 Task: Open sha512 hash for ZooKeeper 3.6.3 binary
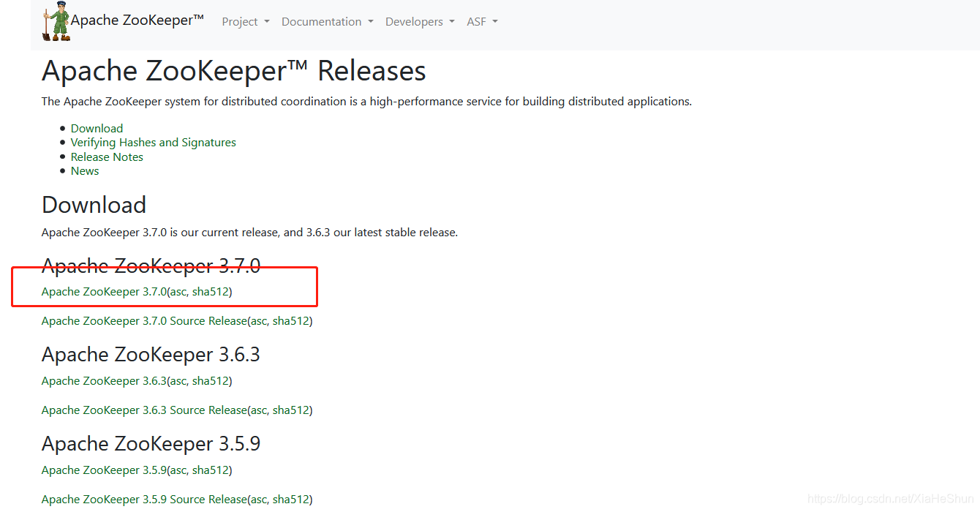[x=211, y=381]
